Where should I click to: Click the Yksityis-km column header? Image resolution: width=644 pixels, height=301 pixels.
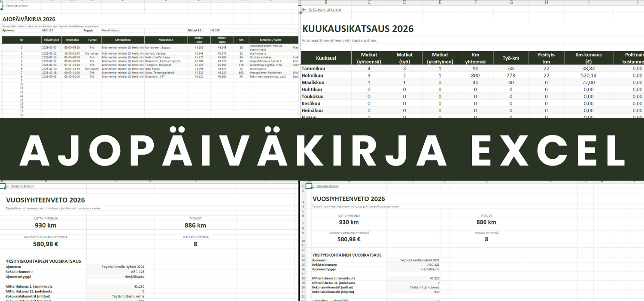click(546, 58)
